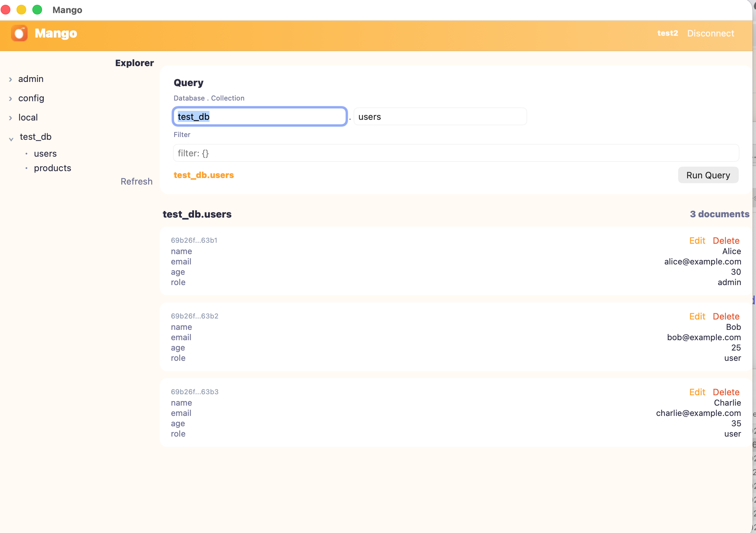Edit Alice's document
The width and height of the screenshot is (756, 533).
697,240
